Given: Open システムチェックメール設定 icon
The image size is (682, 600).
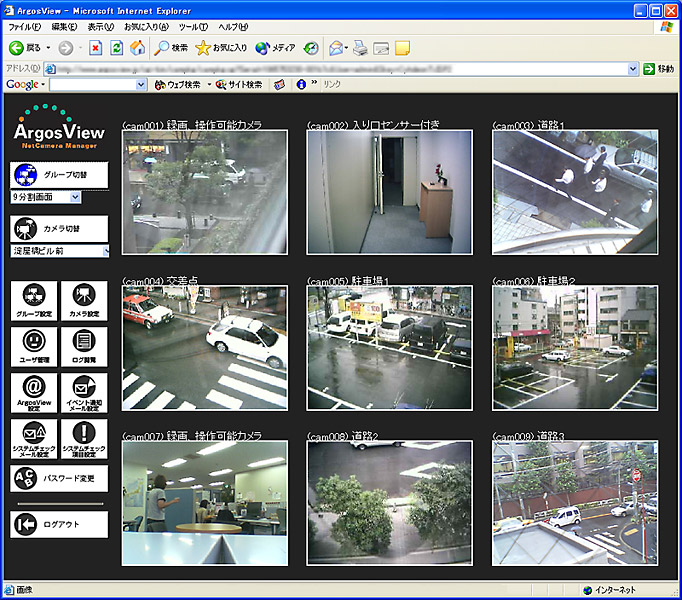Looking at the screenshot, I should (x=34, y=438).
